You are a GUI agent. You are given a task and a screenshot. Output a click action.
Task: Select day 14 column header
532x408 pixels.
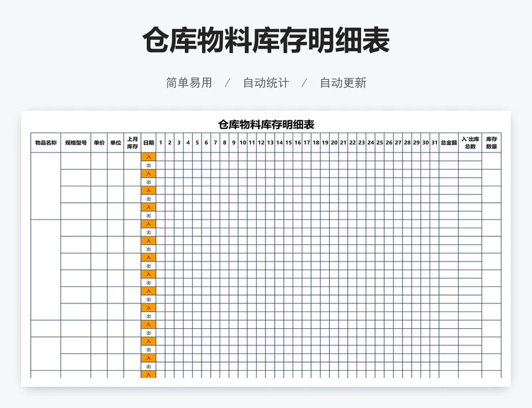(279, 142)
